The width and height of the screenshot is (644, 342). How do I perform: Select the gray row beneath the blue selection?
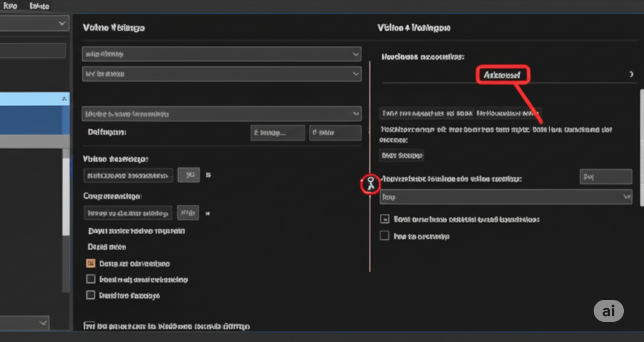tap(35, 141)
